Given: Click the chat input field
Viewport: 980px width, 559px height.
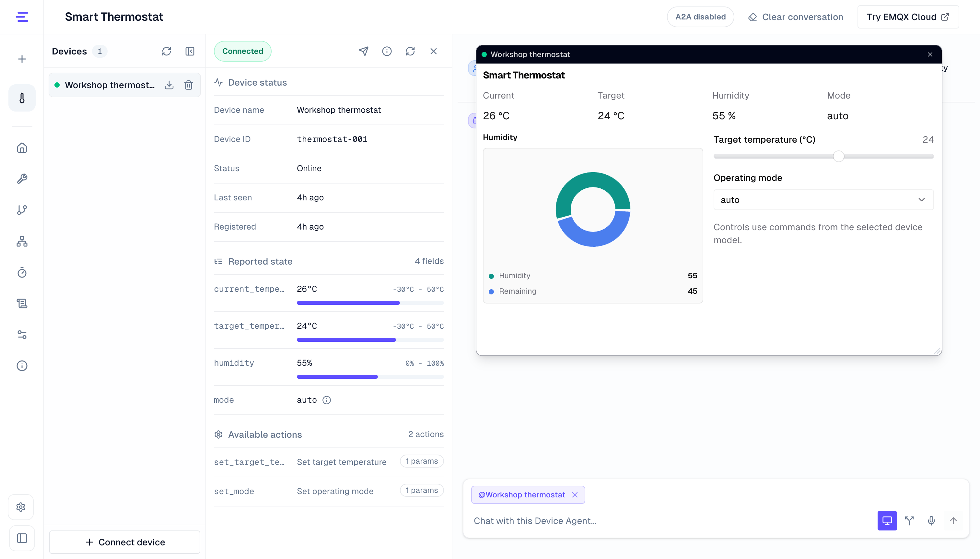Looking at the screenshot, I should (671, 521).
